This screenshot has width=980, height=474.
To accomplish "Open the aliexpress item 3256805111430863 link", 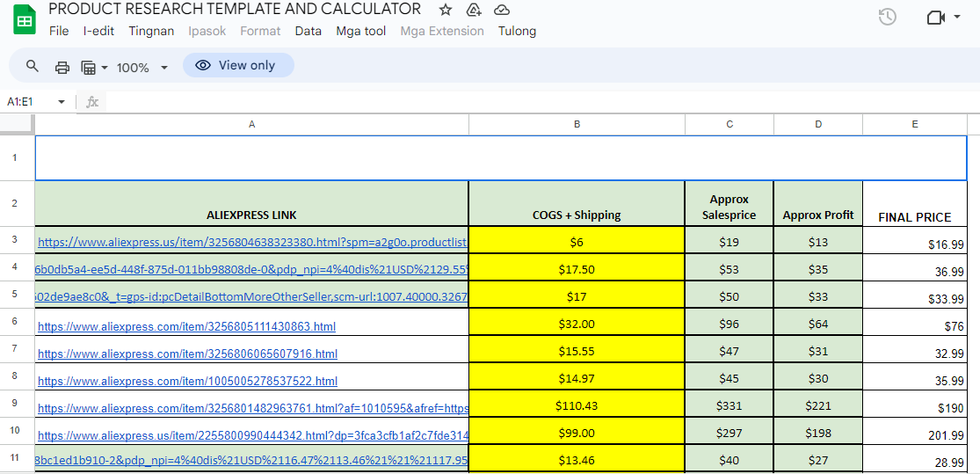I will (187, 326).
